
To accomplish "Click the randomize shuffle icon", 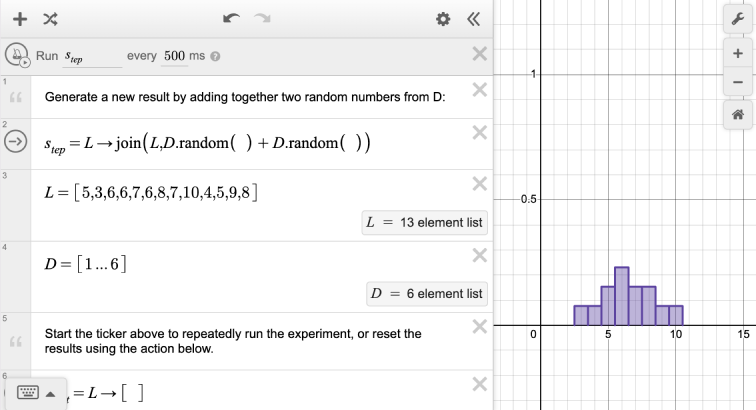I will point(49,19).
